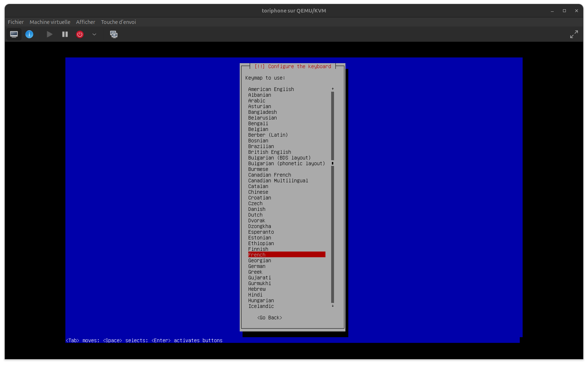Open the Afficher menu
The width and height of the screenshot is (588, 365).
[x=85, y=22]
